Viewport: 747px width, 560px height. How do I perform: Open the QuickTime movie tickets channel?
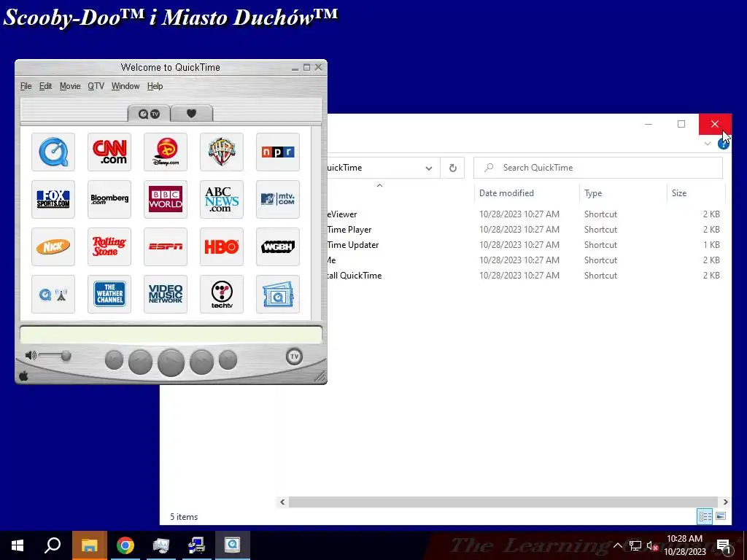pos(278,295)
